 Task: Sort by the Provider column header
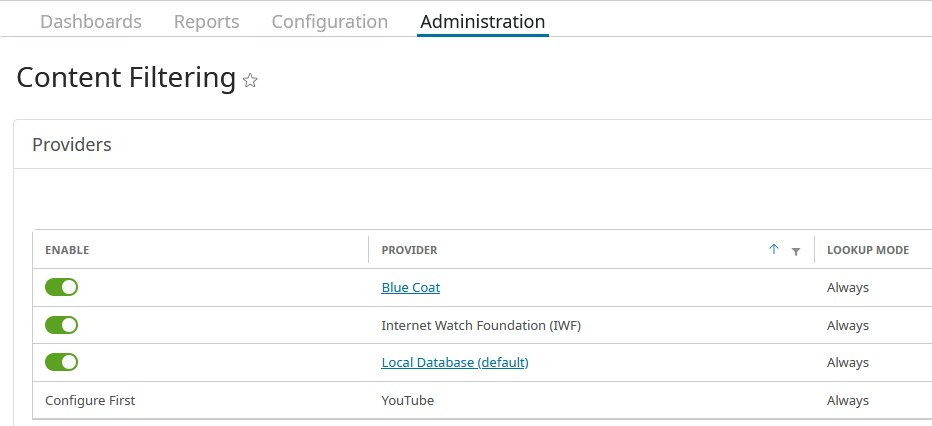pos(410,250)
